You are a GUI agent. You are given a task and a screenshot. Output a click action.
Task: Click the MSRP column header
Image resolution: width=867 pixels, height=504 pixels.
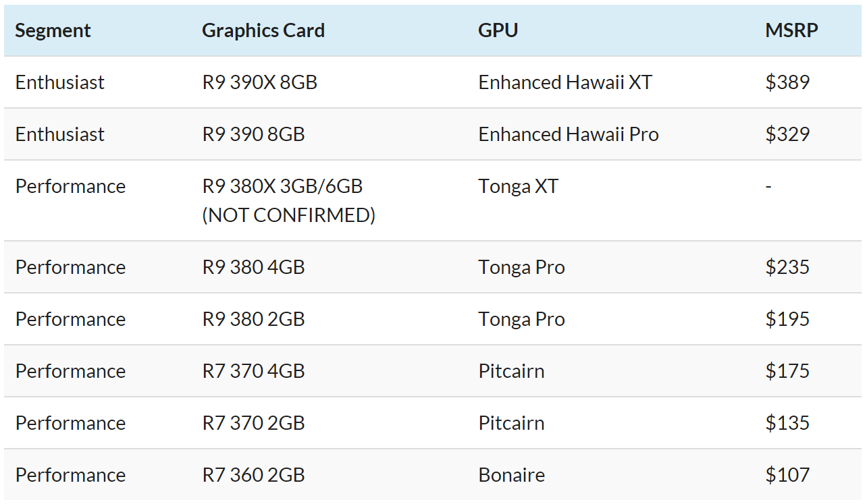point(791,30)
